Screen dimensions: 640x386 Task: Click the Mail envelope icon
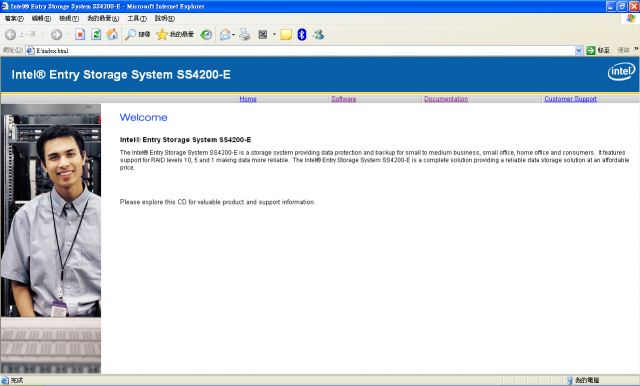pyautogui.click(x=225, y=35)
